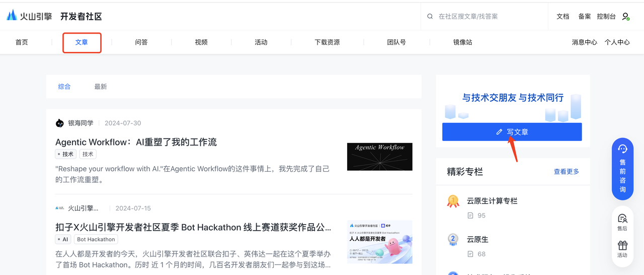Viewport: 644px width, 275px height.
Task: Open the 团队号 tab
Action: pos(396,42)
